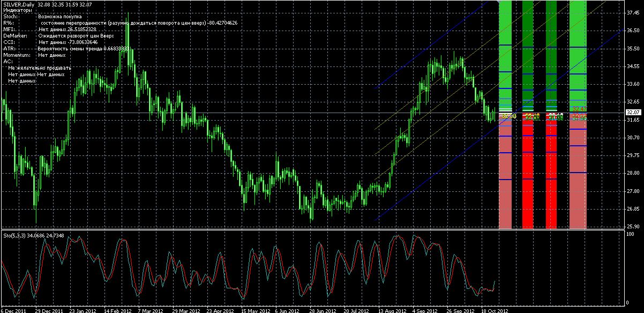Click the 26.85 price axis label
This screenshot has height=313, width=644.
click(x=632, y=209)
